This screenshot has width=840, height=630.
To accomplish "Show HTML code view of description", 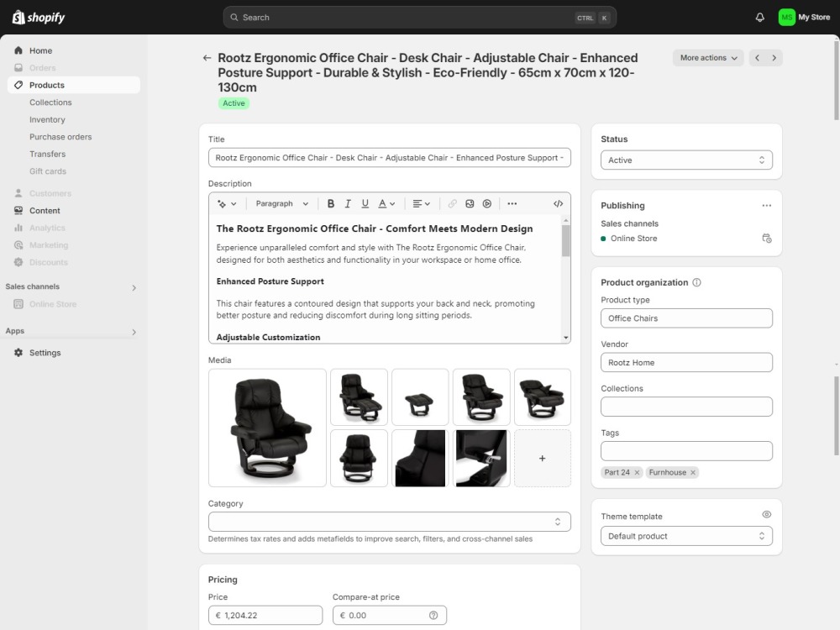I will click(559, 203).
